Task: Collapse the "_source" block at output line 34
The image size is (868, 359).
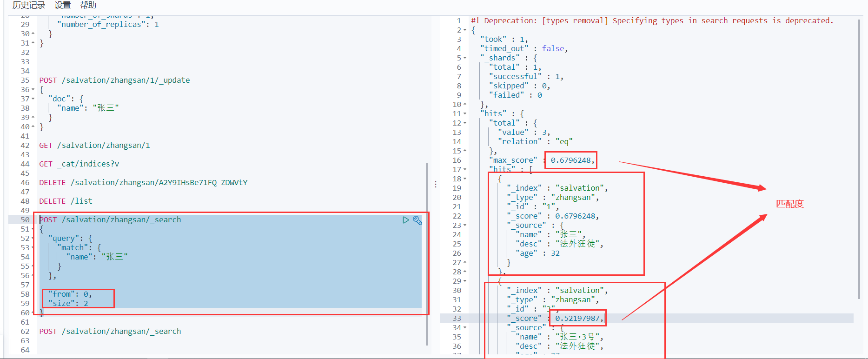Action: [465, 327]
